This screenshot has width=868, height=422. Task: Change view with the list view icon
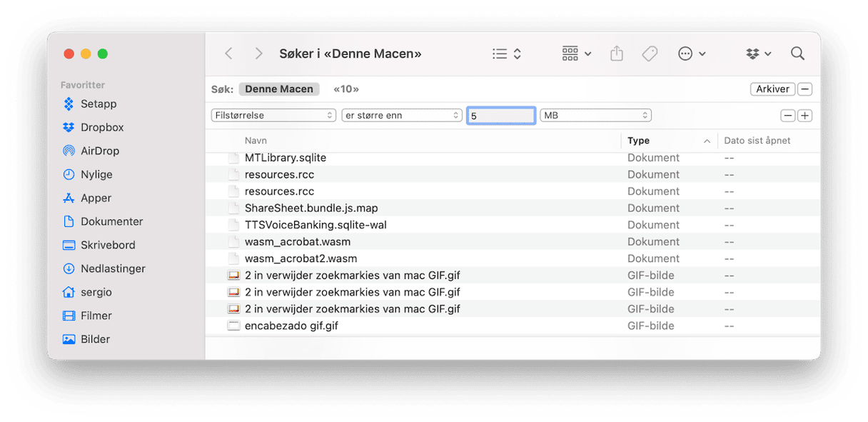pos(507,54)
